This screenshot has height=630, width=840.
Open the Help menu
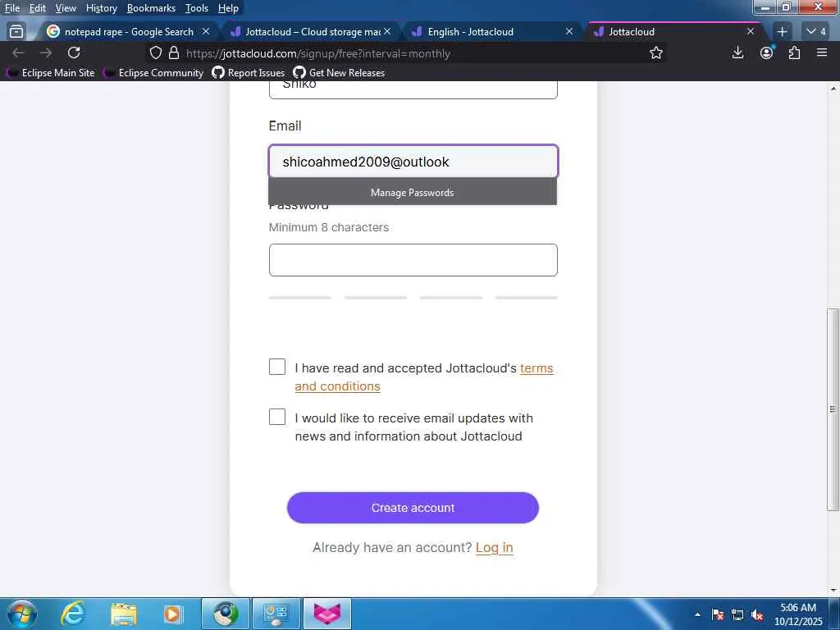(x=228, y=8)
